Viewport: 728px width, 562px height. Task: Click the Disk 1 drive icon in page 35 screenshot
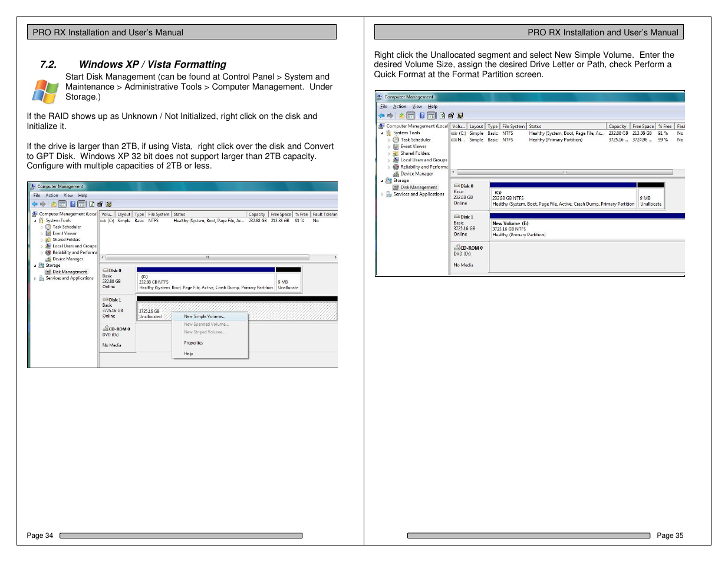point(457,217)
